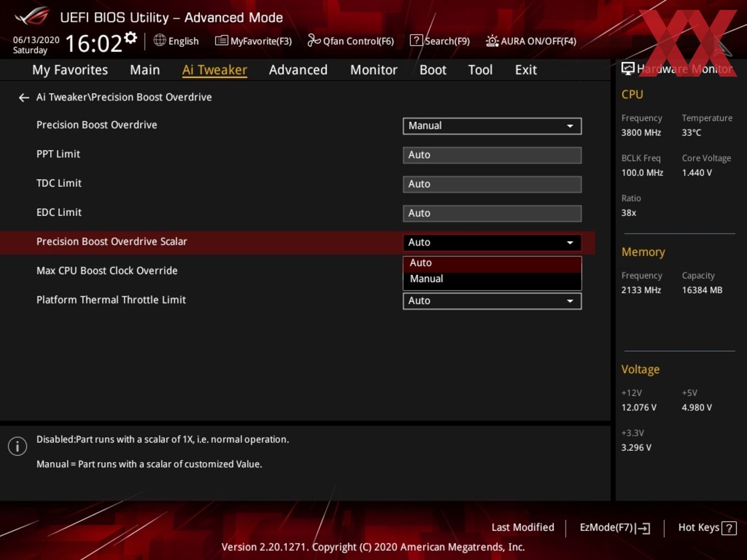Click the ROG logo in header

click(x=32, y=16)
